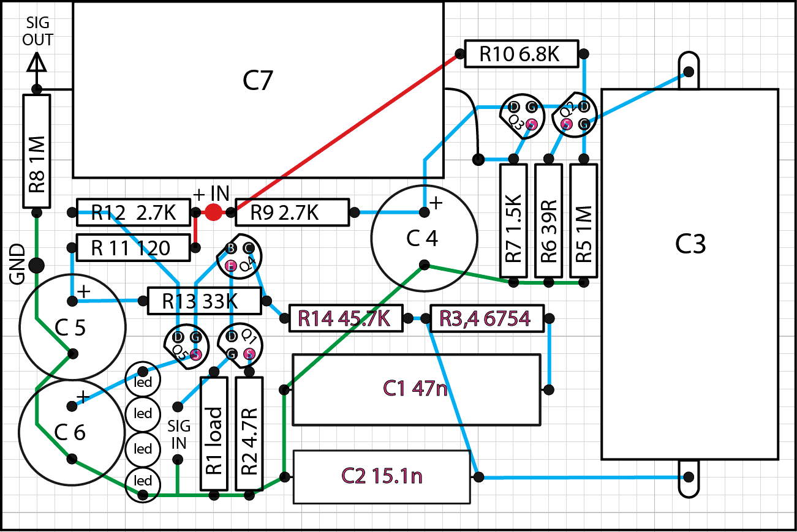Select the R8 1M resistor
Viewport: 797px width, 532px height.
[x=37, y=151]
